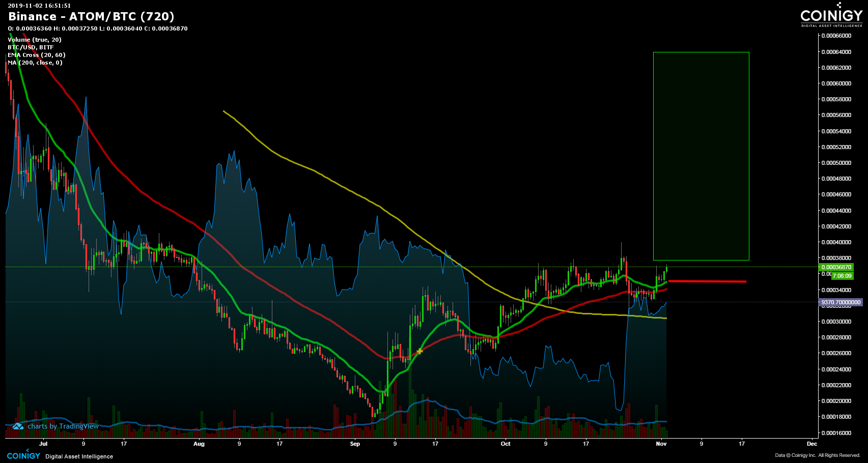Click the Dec date axis label
This screenshot has height=463, width=868.
point(812,444)
